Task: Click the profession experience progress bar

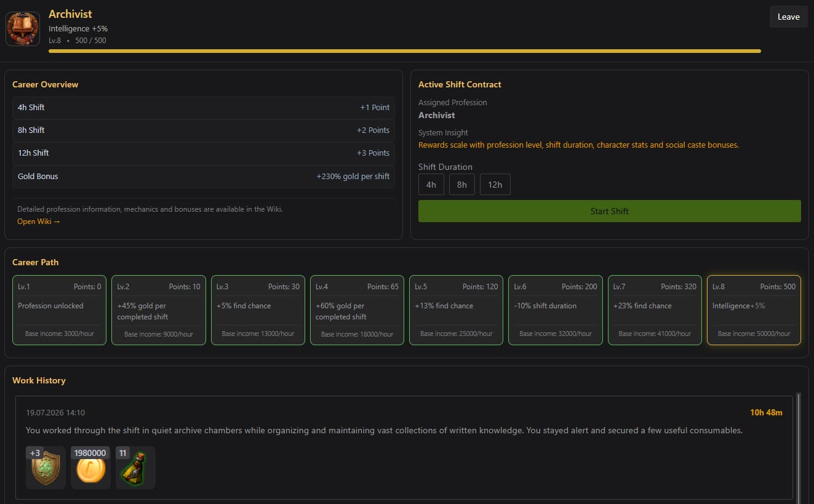Action: 405,51
